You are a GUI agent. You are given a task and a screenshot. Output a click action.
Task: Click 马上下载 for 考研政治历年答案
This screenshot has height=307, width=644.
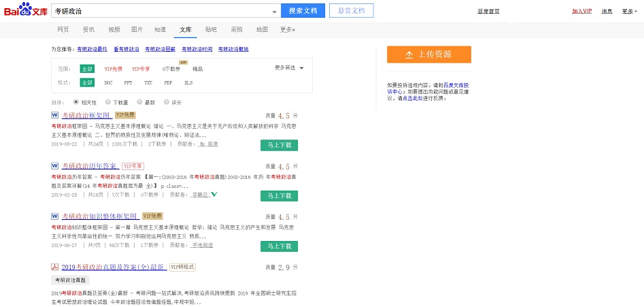tap(279, 196)
